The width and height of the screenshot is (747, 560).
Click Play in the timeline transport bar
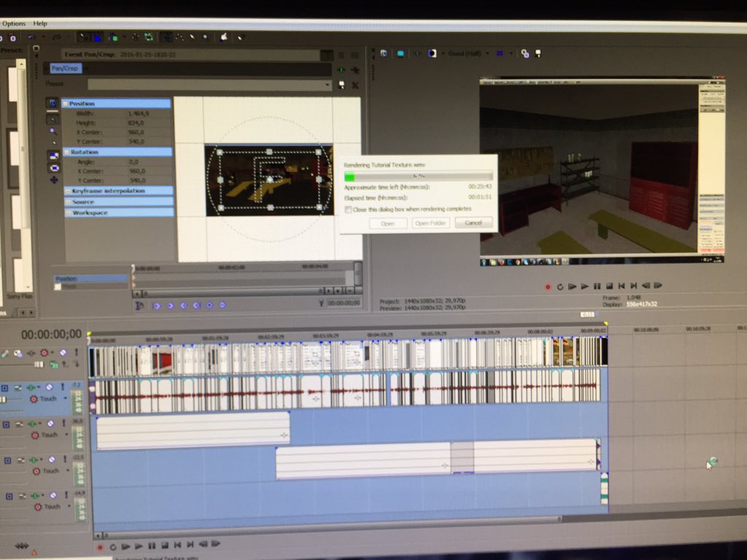click(x=139, y=545)
